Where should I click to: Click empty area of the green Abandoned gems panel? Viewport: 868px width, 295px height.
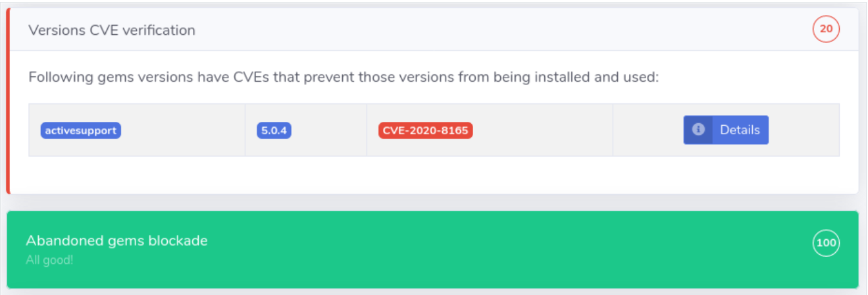461,250
